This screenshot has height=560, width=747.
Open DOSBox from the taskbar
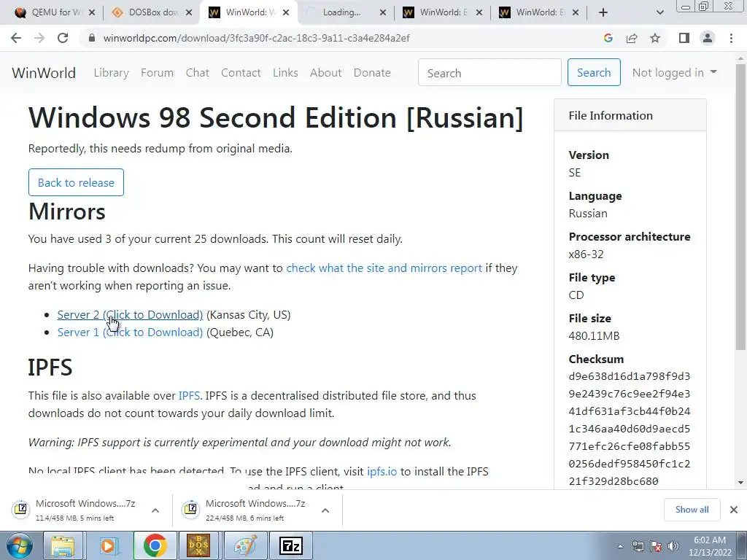198,545
